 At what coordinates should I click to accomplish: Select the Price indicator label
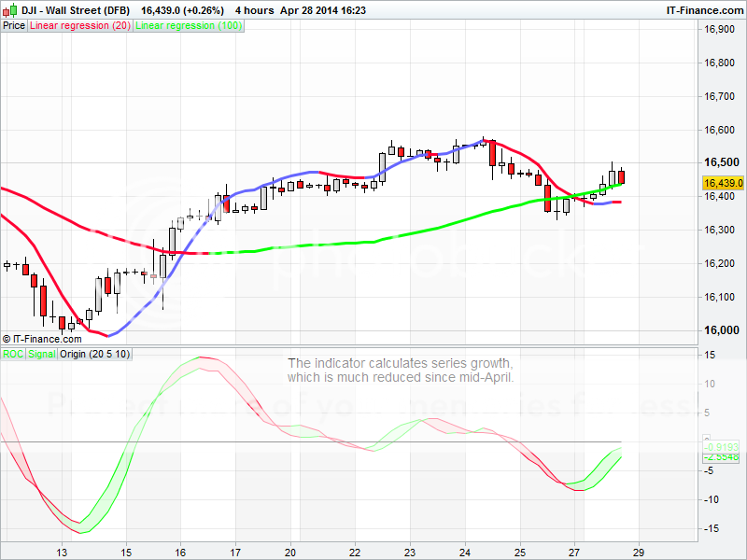14,26
